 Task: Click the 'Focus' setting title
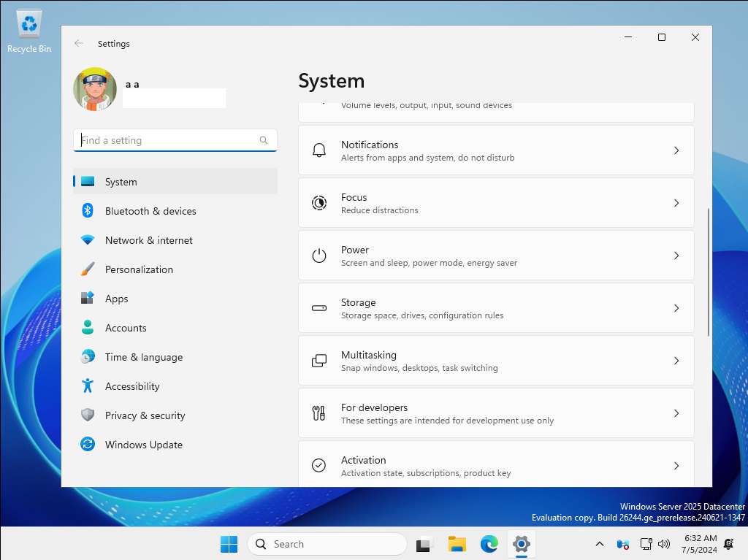coord(354,197)
